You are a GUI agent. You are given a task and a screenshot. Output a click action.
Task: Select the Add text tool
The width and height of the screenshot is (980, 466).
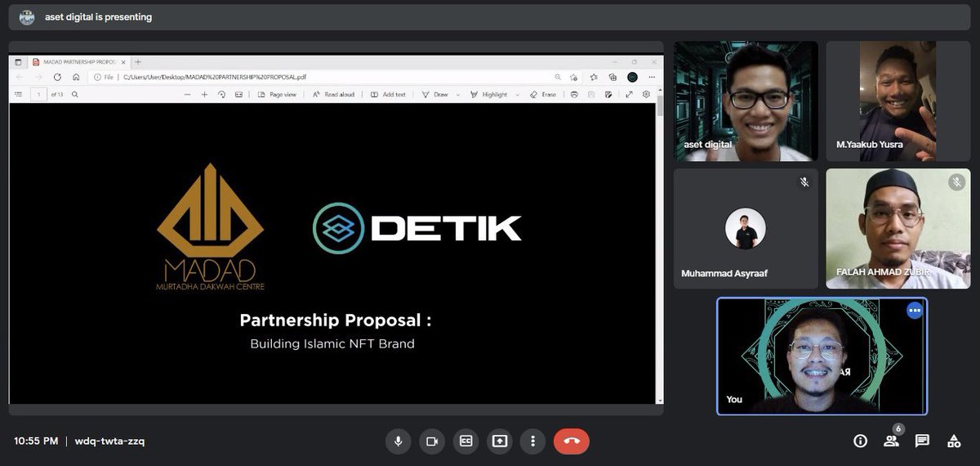tap(388, 95)
